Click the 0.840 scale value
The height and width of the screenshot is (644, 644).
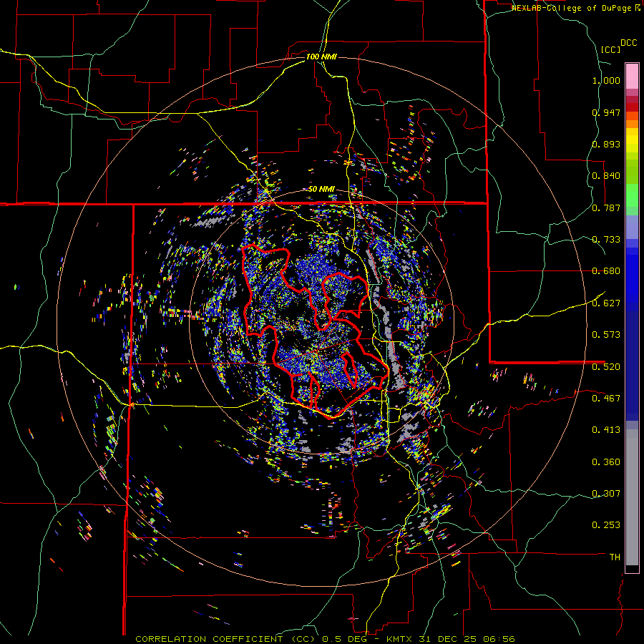(x=606, y=176)
